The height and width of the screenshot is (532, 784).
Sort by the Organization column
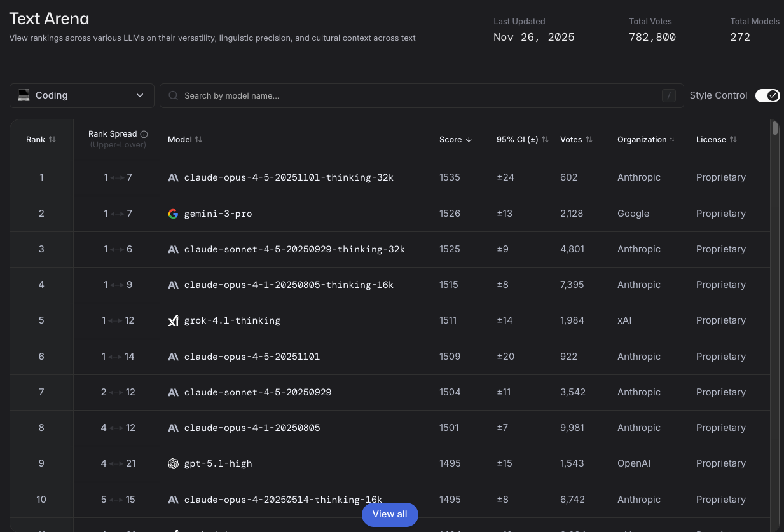click(x=646, y=139)
